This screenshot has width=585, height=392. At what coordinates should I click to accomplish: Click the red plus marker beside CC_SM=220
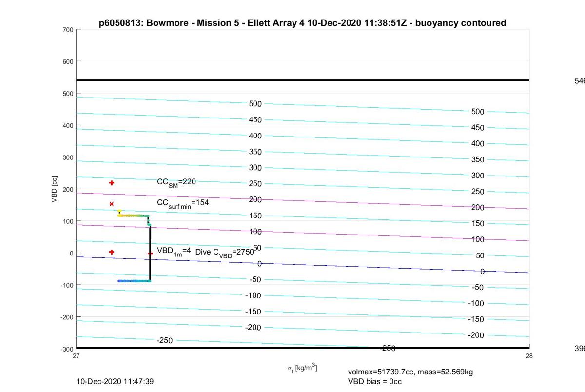(112, 183)
